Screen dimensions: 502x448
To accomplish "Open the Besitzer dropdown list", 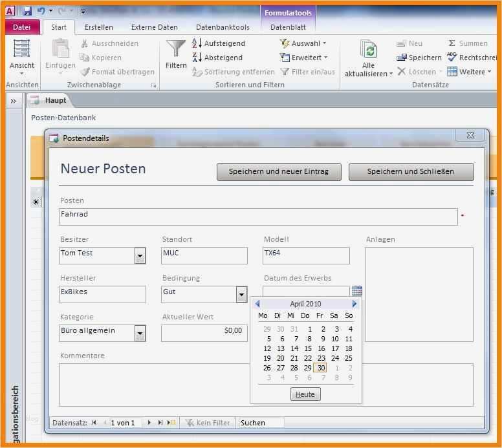I will click(140, 256).
